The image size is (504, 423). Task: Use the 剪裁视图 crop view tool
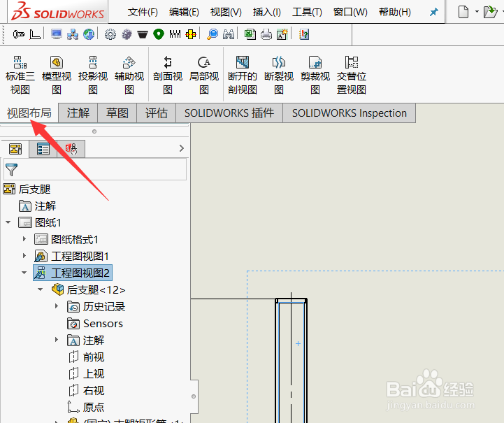point(315,75)
